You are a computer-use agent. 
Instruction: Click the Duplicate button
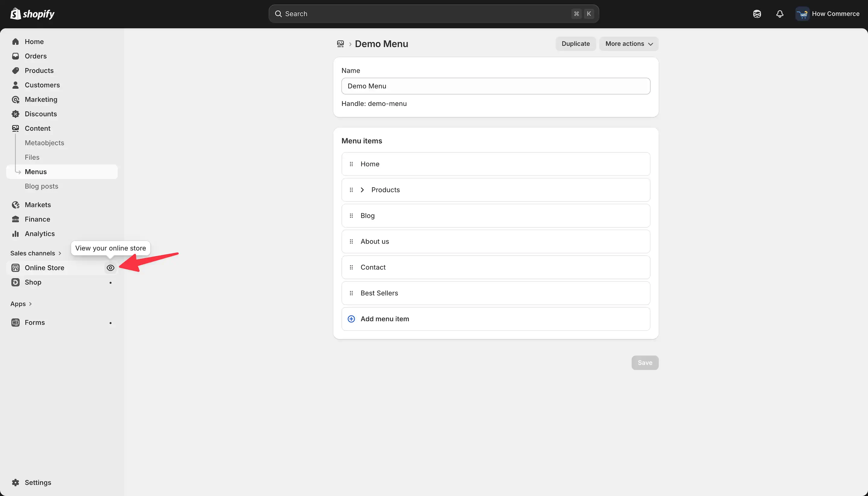point(575,44)
